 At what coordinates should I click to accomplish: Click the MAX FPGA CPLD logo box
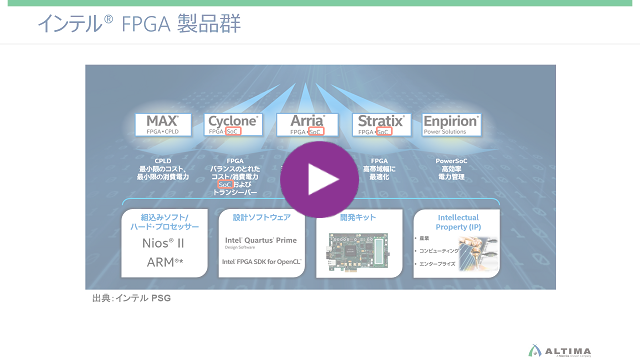click(x=163, y=124)
